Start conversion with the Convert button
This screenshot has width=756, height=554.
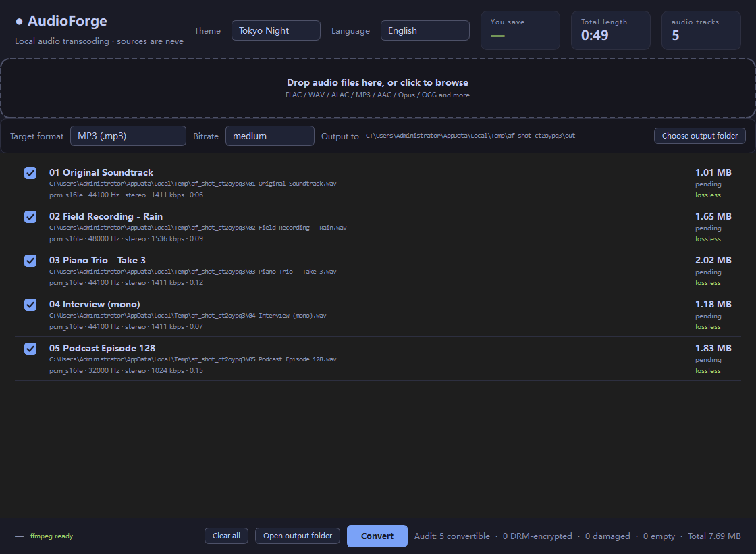coord(377,536)
